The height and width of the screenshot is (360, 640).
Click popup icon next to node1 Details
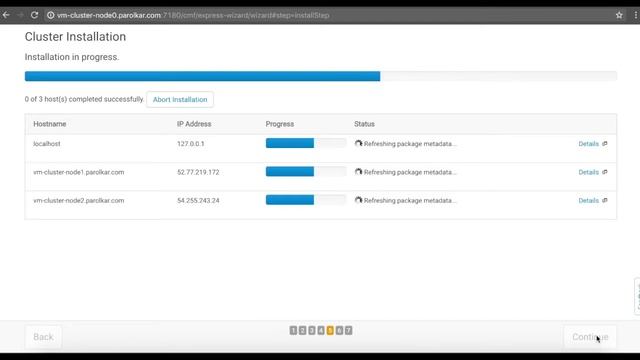(604, 172)
